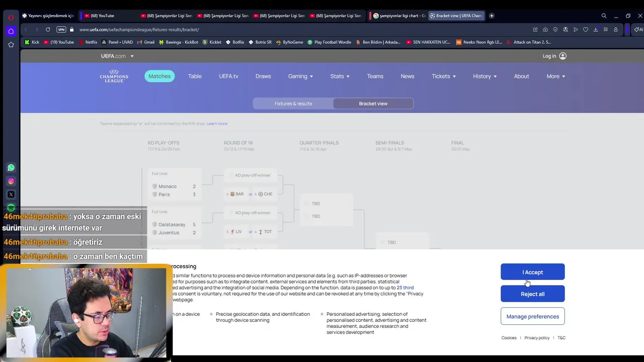Click the Reject all button

point(533,294)
